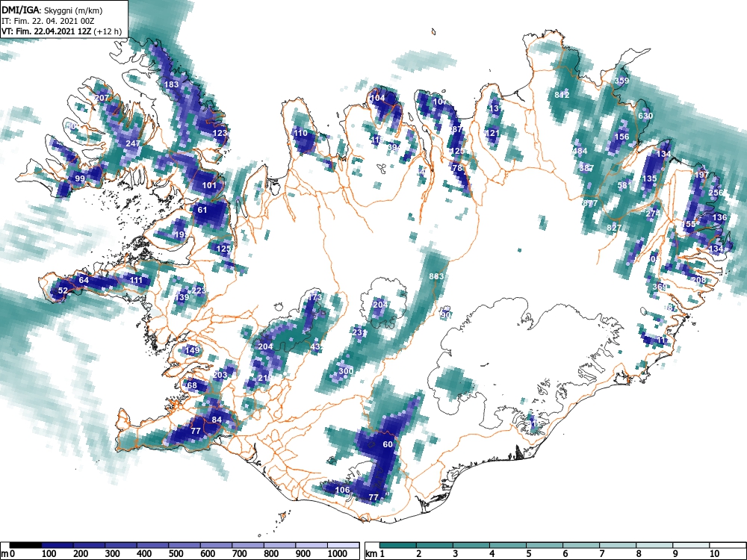Image resolution: width=747 pixels, height=560 pixels.
Task: Click the map value '106'
Action: click(343, 490)
